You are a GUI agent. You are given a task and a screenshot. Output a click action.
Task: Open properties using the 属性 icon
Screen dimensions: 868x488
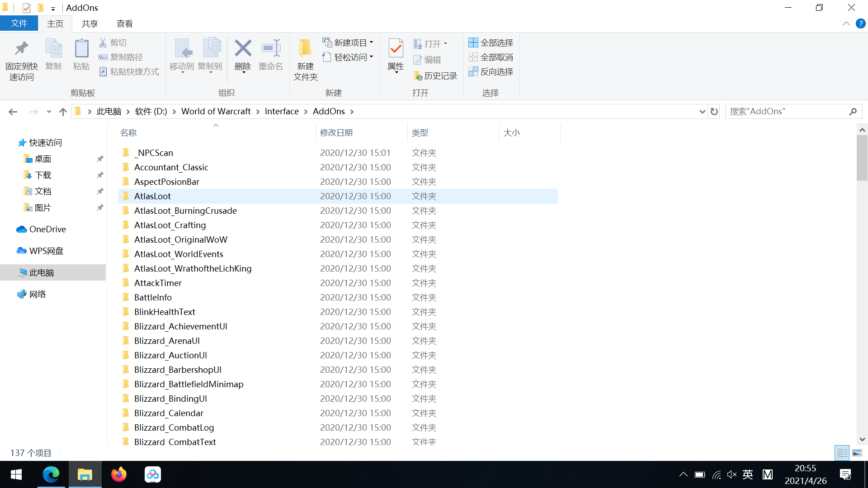[395, 56]
